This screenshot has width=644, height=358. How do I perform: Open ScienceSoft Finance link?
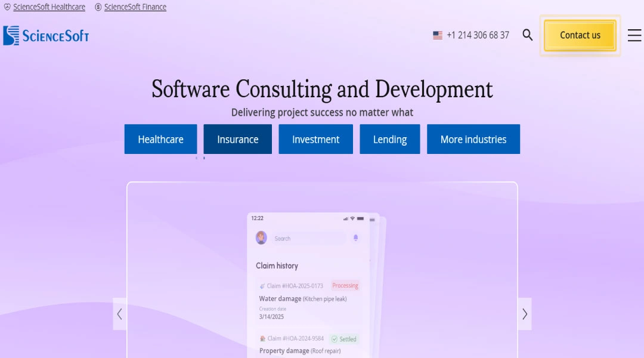135,7
